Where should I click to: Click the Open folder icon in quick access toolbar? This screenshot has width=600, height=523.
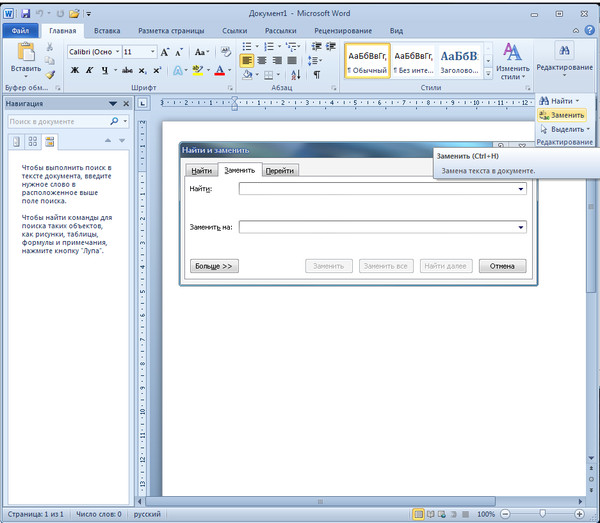pyautogui.click(x=74, y=14)
